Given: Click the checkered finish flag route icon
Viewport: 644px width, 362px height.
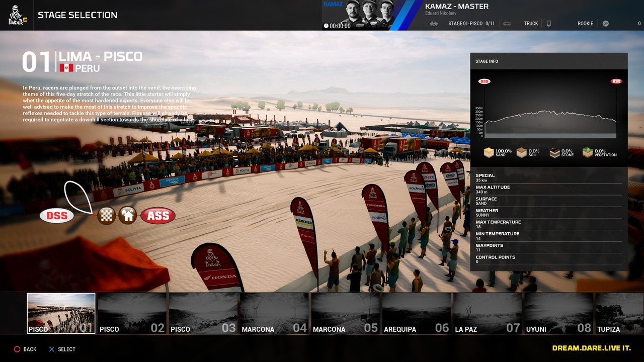Looking at the screenshot, I should pos(106,216).
